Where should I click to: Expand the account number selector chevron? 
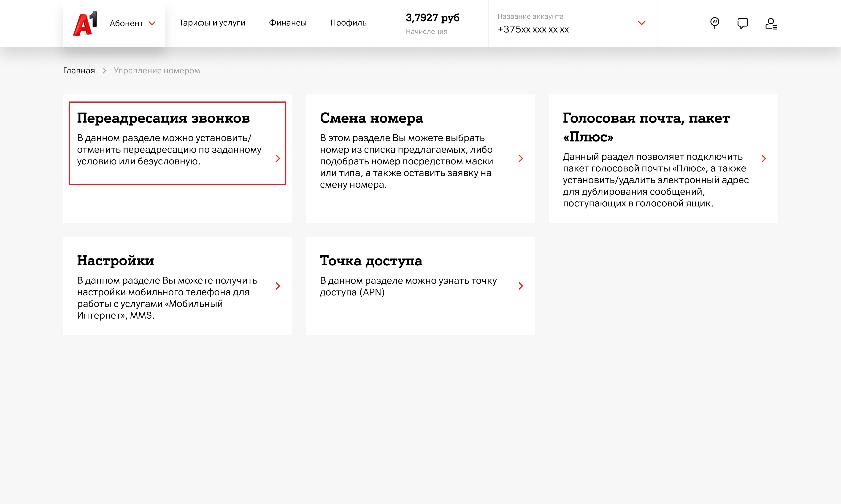pos(641,23)
